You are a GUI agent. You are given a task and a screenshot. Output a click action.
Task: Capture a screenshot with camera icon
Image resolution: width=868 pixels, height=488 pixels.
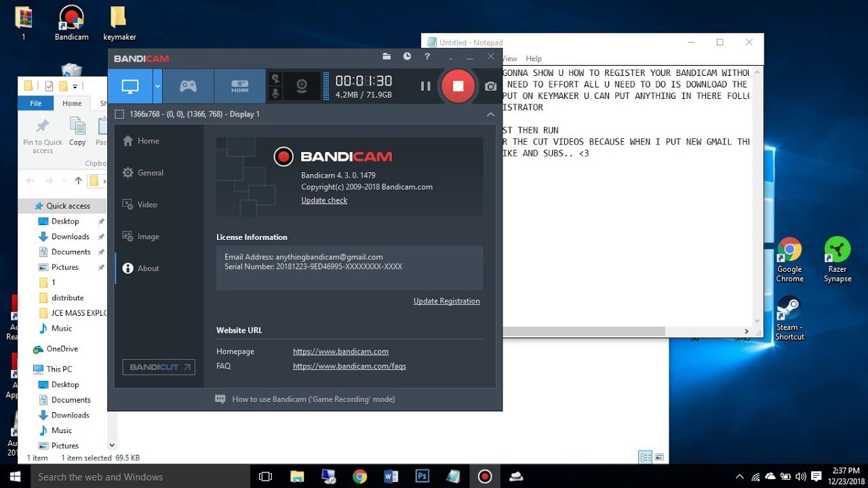(491, 86)
